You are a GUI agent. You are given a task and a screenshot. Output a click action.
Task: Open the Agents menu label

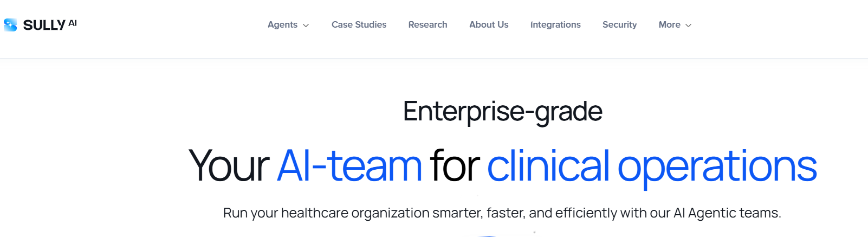[x=282, y=25]
